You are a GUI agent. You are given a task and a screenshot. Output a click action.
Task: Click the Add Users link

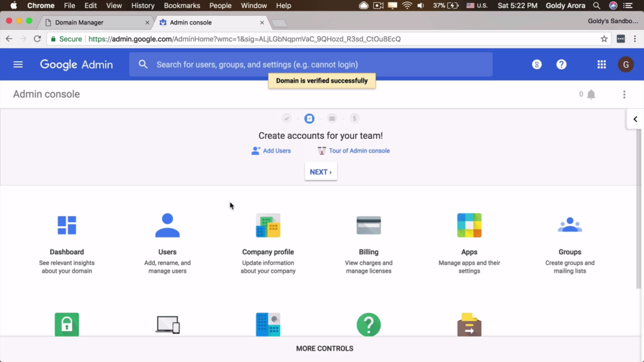271,151
